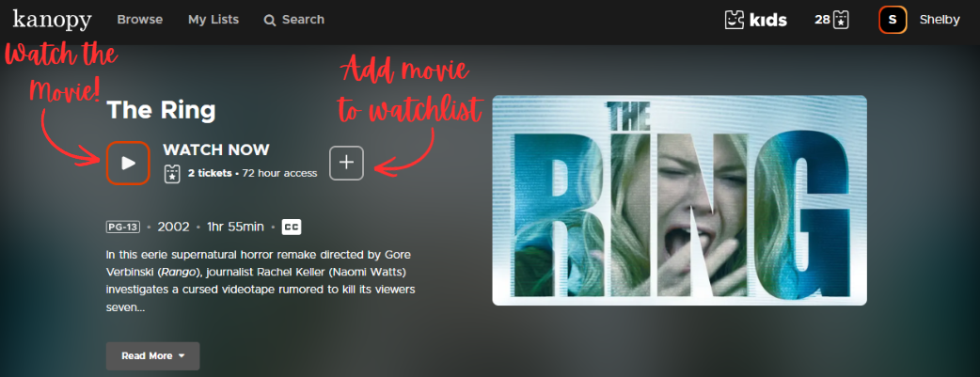This screenshot has width=980, height=377.
Task: Click the ticket icon beside 2 tickets
Action: click(x=172, y=173)
